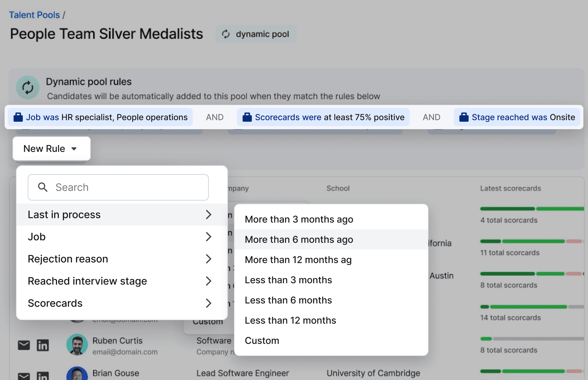588x380 pixels.
Task: Click Ruben Curtis's profile avatar
Action: (x=77, y=344)
